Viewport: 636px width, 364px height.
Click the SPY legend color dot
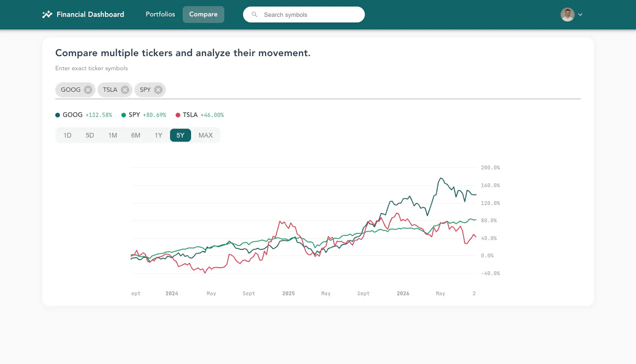tap(124, 115)
